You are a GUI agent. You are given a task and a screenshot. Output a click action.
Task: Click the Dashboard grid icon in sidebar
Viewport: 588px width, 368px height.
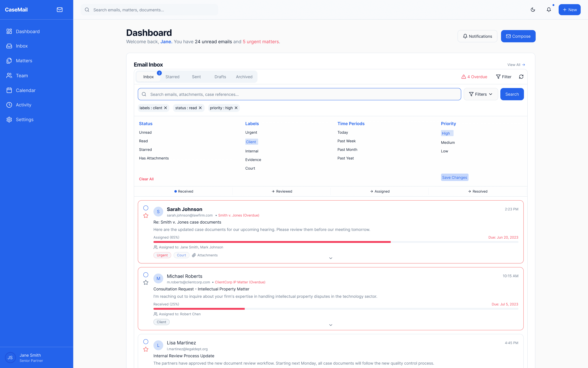9,31
